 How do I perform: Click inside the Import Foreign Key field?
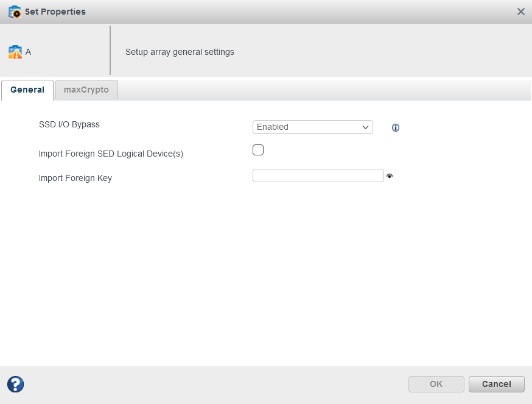pyautogui.click(x=318, y=175)
